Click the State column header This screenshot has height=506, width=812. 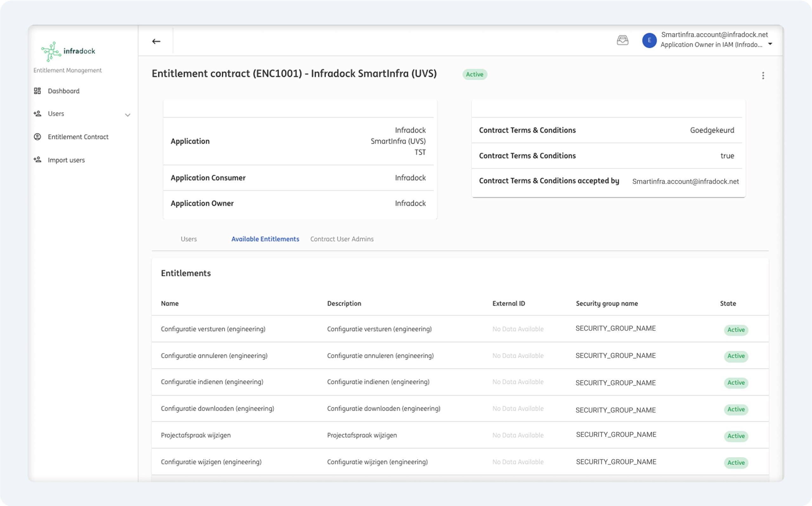point(728,303)
